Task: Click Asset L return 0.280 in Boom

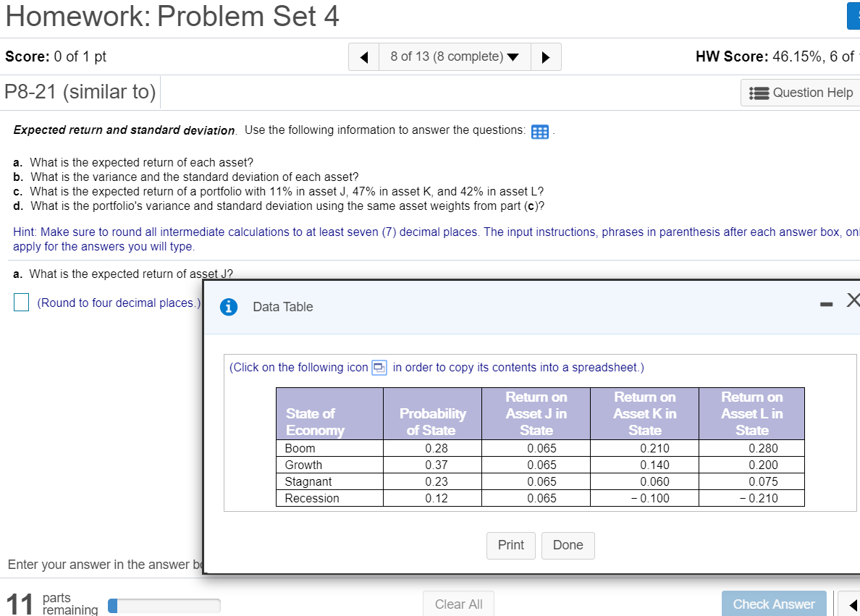Action: tap(763, 448)
